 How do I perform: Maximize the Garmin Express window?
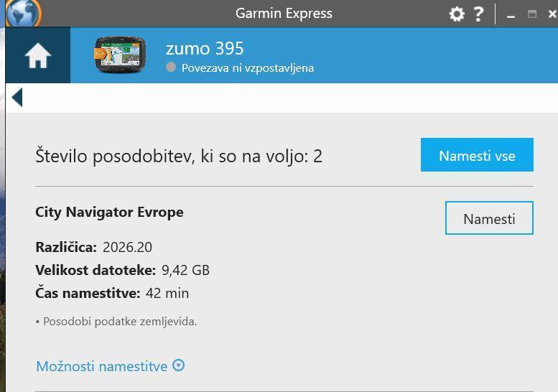532,14
